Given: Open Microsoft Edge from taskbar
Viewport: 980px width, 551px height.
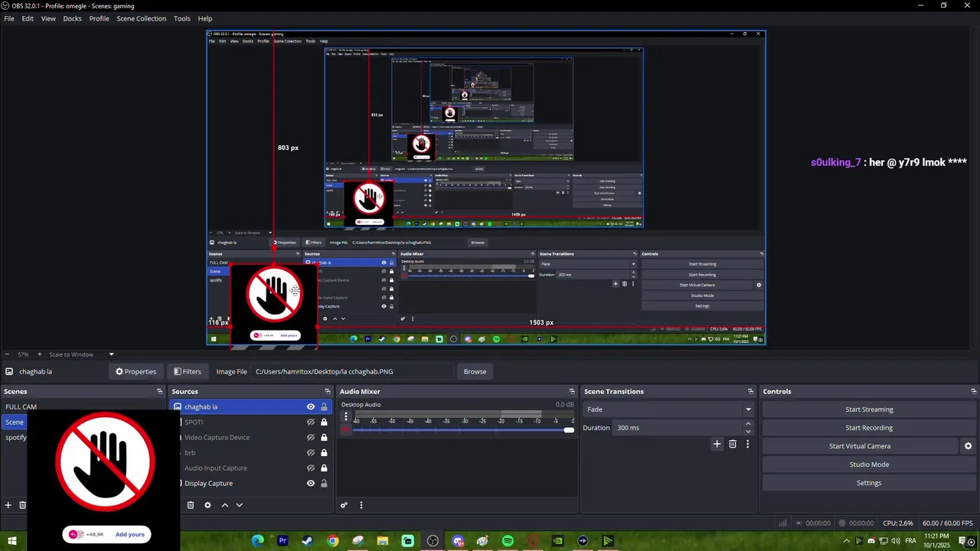Looking at the screenshot, I should pyautogui.click(x=258, y=541).
